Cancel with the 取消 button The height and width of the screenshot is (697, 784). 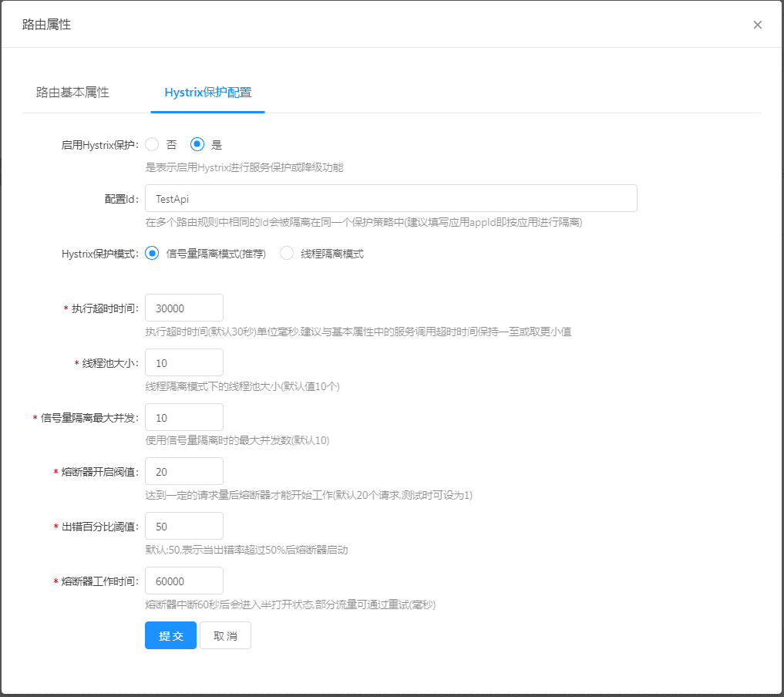226,635
